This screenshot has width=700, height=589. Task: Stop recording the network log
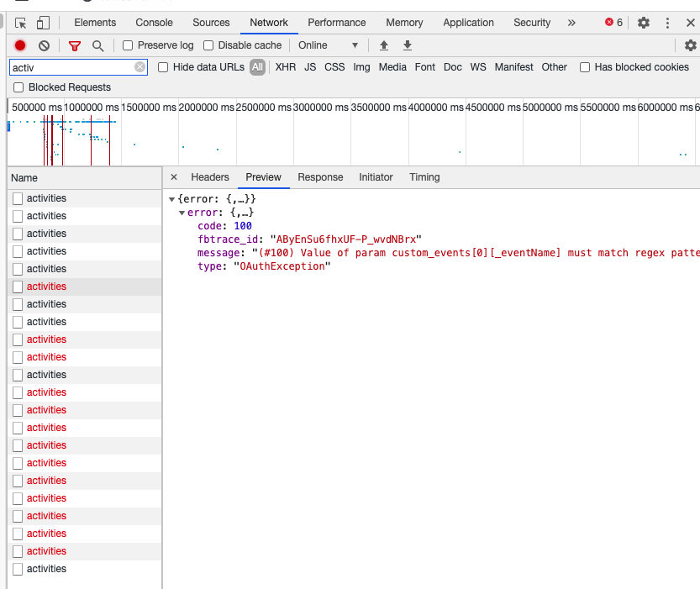20,45
